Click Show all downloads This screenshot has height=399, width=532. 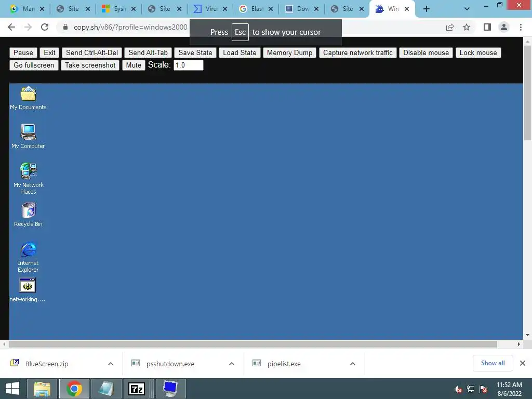(x=493, y=363)
